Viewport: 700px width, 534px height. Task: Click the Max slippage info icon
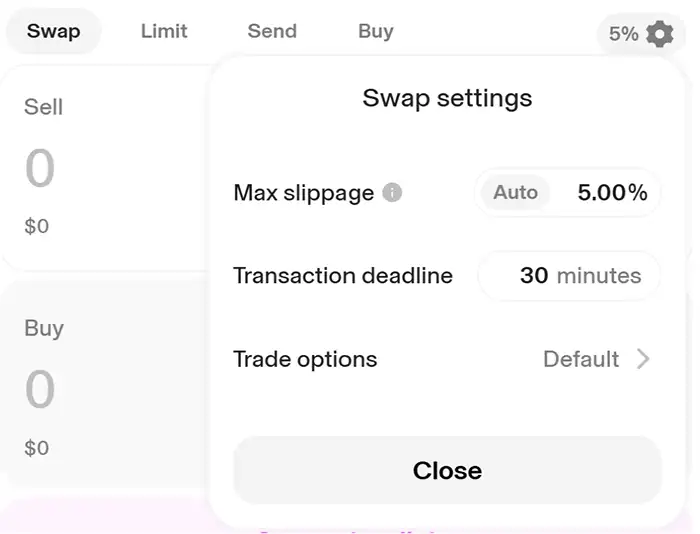(393, 192)
